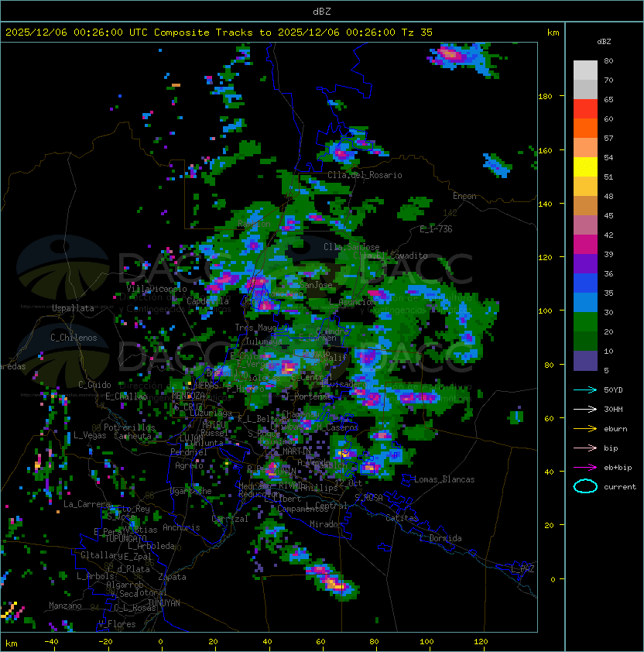
Task: Click the Tres_Mayo label
Action: tap(255, 328)
